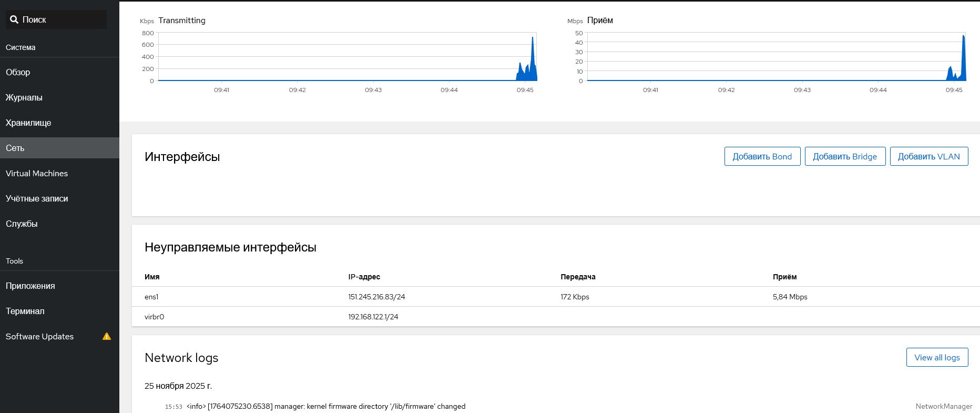980x413 pixels.
Task: Click Добавить VLAN button
Action: point(928,156)
